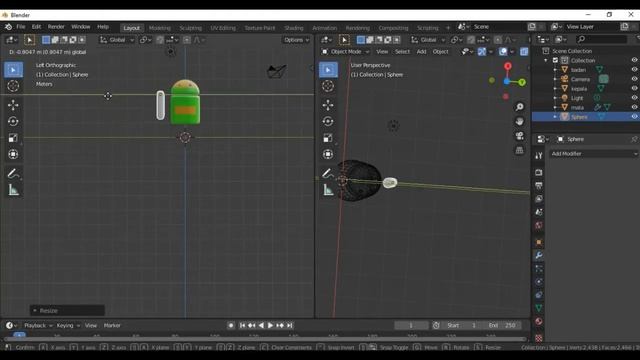
Task: Open the Object Data properties green triangle tab
Action: point(539,308)
